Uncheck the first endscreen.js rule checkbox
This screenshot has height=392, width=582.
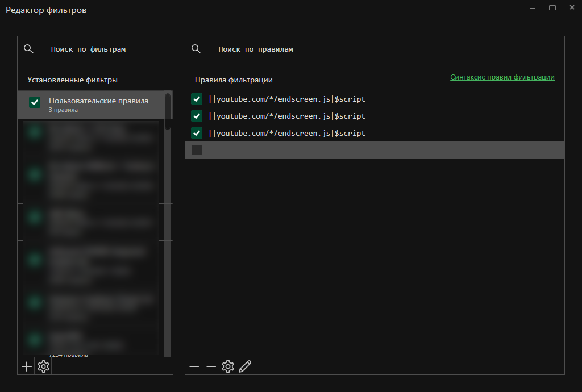point(197,99)
